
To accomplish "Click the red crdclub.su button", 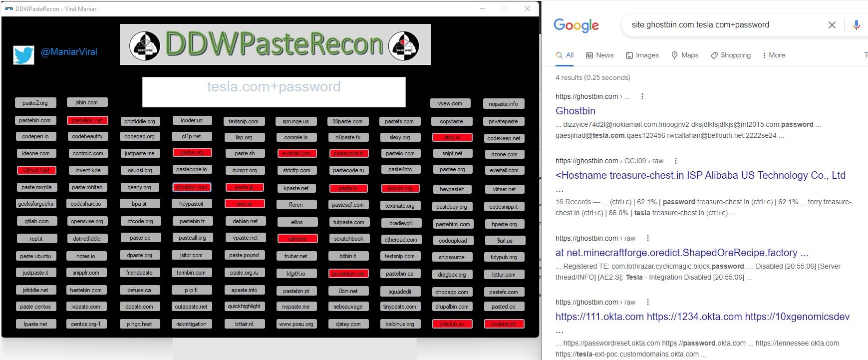I will point(452,324).
